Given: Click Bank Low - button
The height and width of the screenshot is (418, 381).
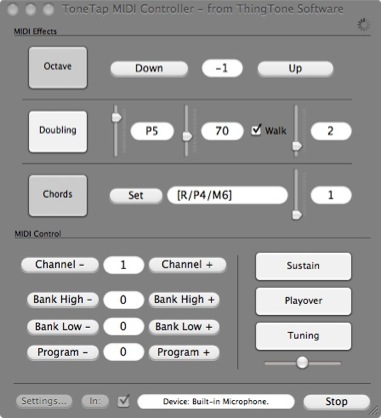Looking at the screenshot, I should tap(63, 326).
